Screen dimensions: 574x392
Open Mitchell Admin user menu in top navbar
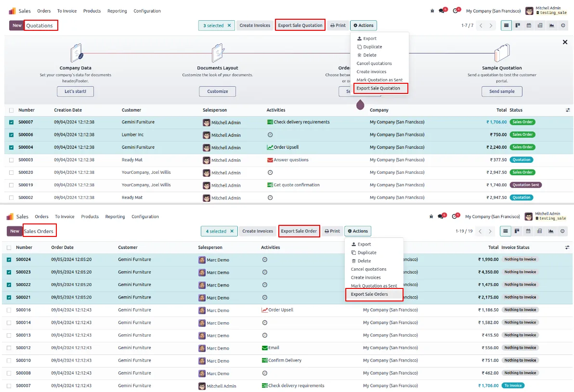click(x=546, y=11)
